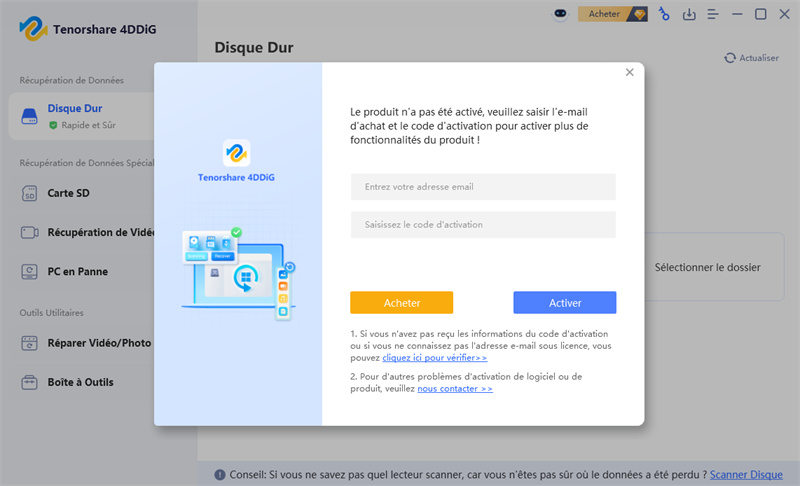Screen dimensions: 800x486
Task: Click the Disque Dur page heading
Action: click(x=254, y=47)
